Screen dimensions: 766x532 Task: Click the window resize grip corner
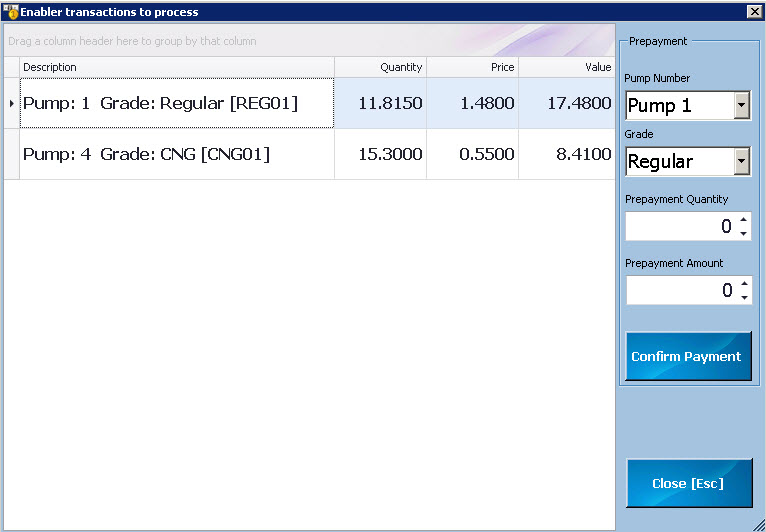759,525
